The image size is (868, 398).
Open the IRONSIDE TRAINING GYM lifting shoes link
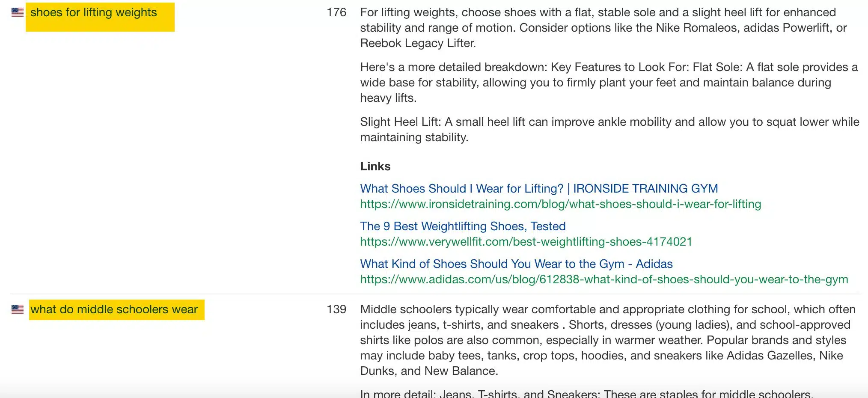pos(539,188)
